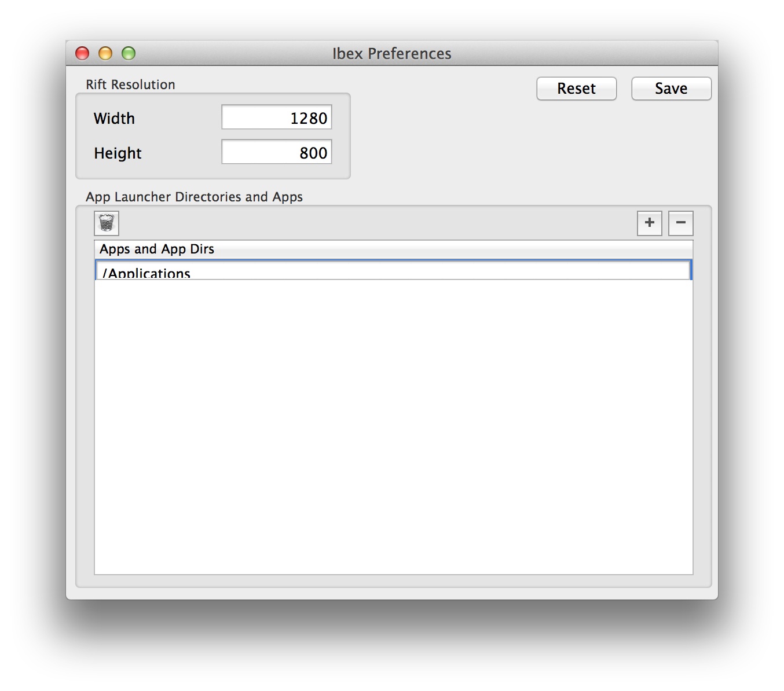Image resolution: width=784 pixels, height=691 pixels.
Task: Remove selected entry with minus button
Action: tap(681, 223)
